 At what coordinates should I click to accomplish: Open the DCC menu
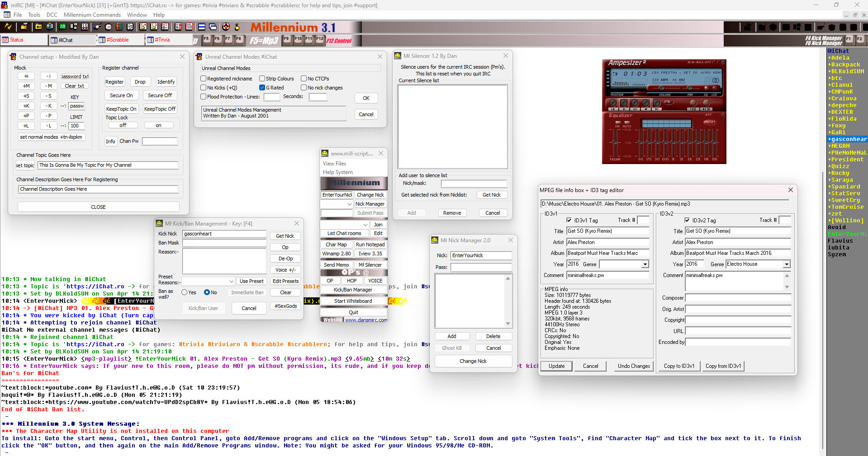coord(52,15)
